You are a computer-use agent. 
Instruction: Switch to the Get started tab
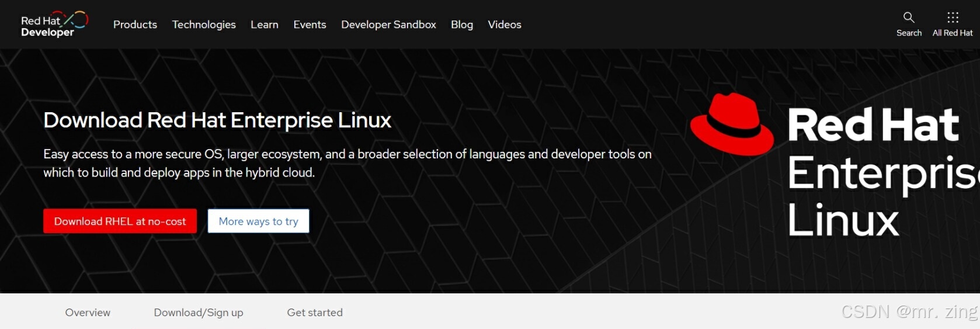click(315, 313)
